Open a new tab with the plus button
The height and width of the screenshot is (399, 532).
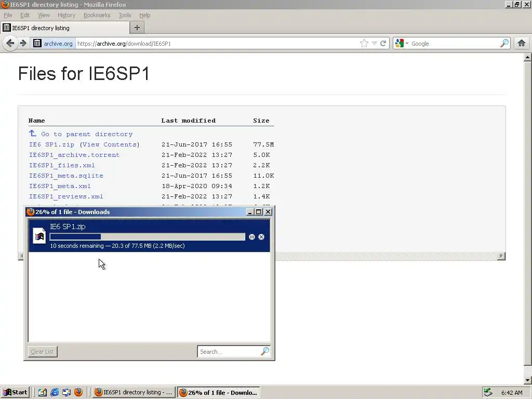coord(137,28)
